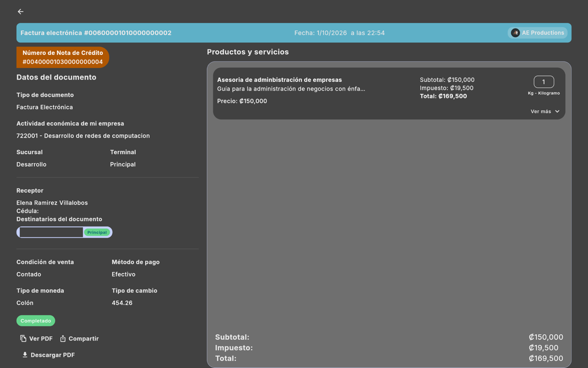Click the Destinatarios del documento label
This screenshot has width=588, height=368.
pos(59,219)
